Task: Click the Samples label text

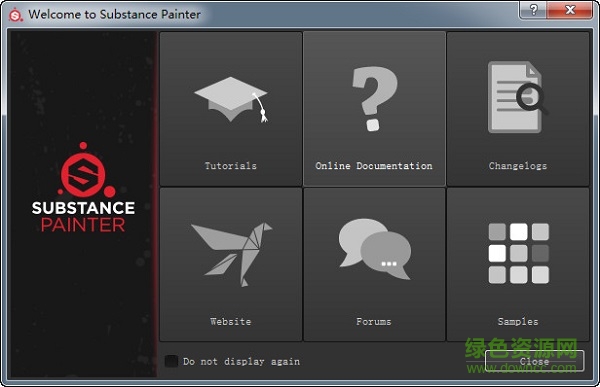Action: tap(518, 322)
